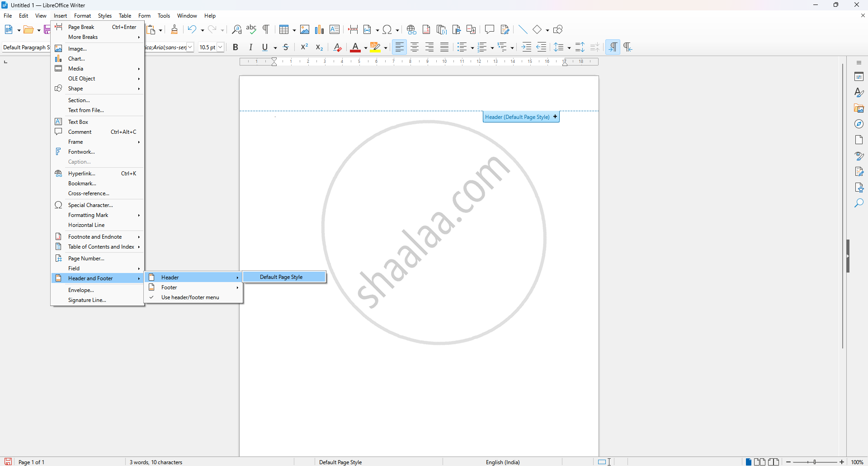
Task: Toggle the Use header/footer menu option
Action: 190,297
